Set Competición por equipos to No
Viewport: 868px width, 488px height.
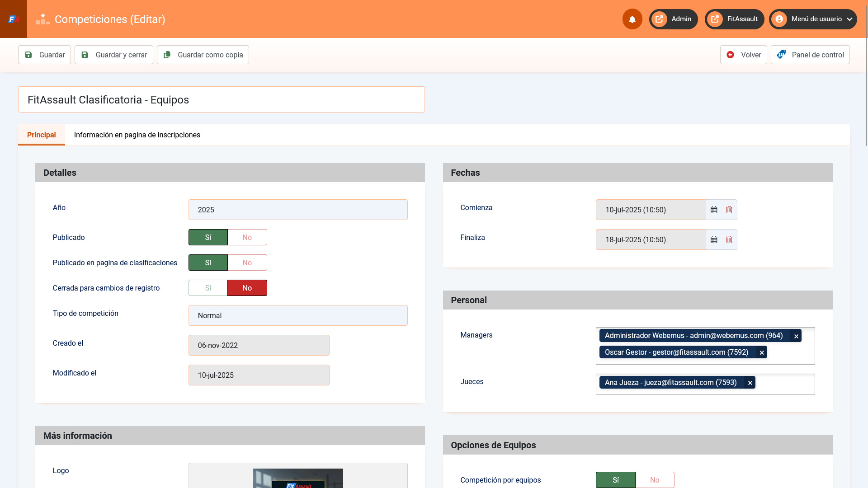[655, 480]
